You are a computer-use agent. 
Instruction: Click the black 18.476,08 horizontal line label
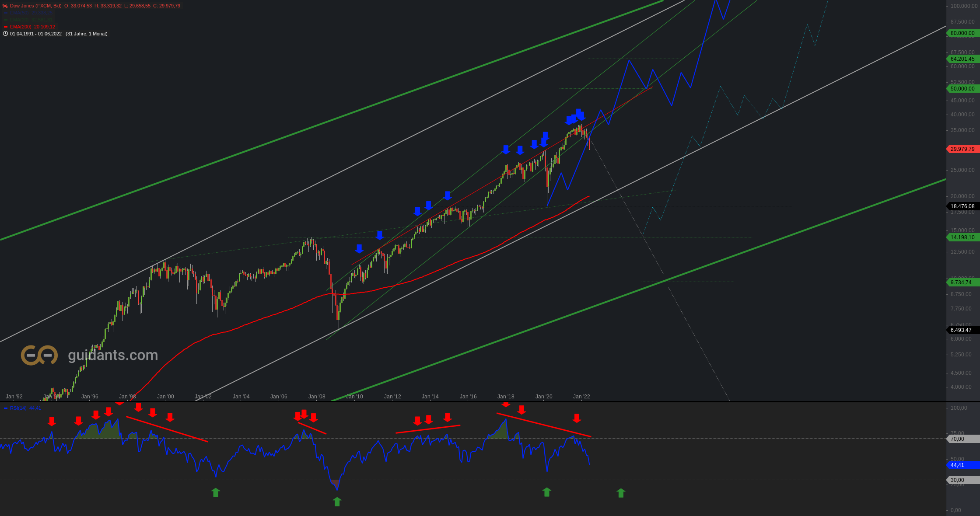tap(962, 206)
